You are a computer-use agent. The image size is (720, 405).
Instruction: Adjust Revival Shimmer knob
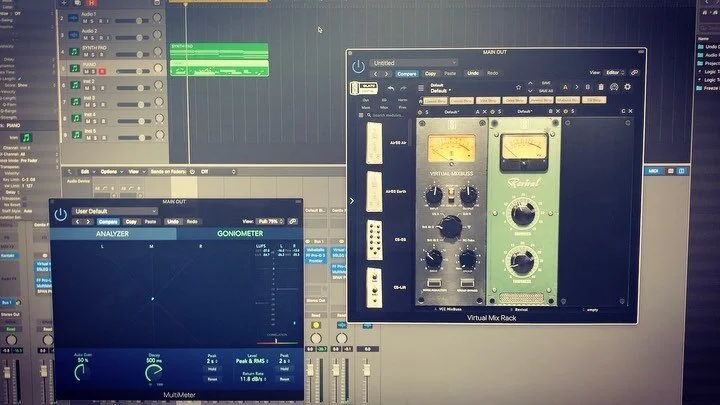point(523,213)
